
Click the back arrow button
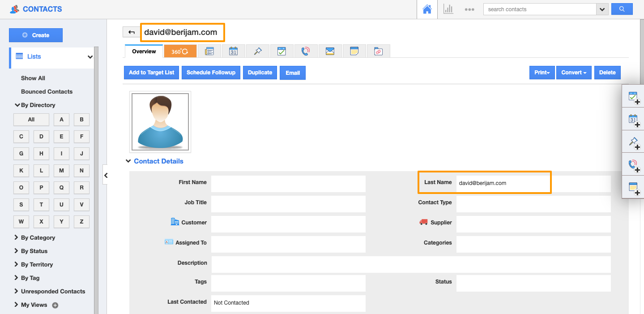coord(131,32)
